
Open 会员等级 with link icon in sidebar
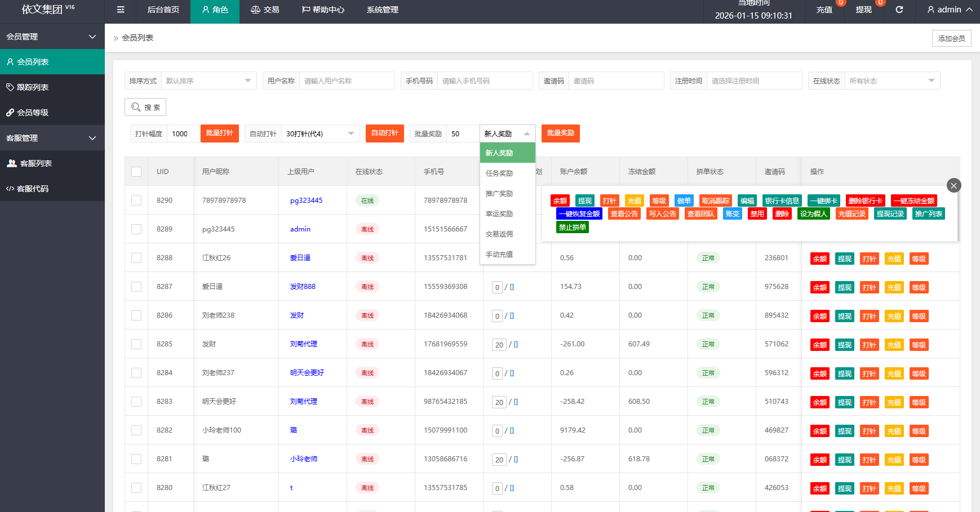point(33,113)
